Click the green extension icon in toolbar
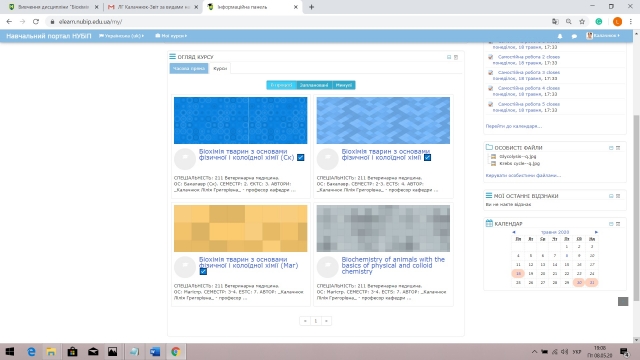Image resolution: width=640 pixels, height=360 pixels. pyautogui.click(x=599, y=22)
